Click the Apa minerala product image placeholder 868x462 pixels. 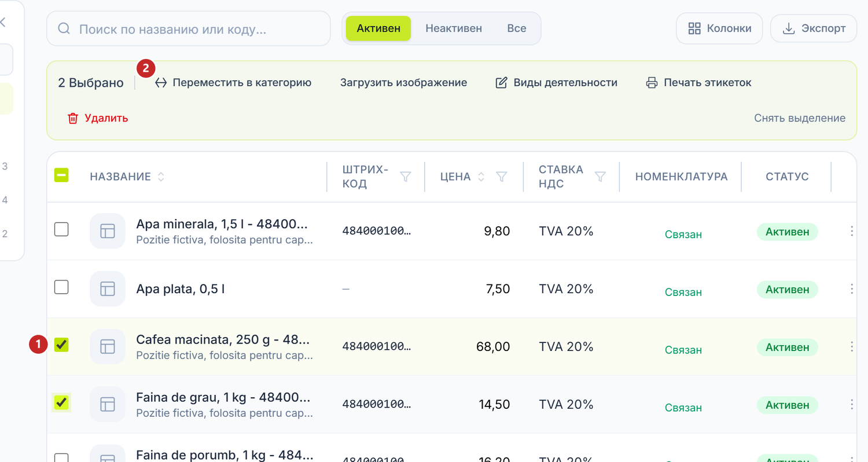pos(108,231)
